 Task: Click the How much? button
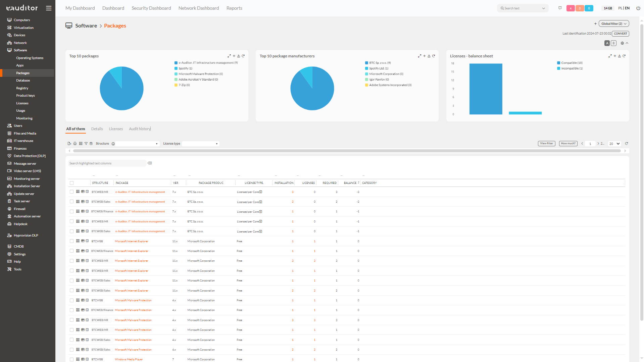click(x=568, y=144)
